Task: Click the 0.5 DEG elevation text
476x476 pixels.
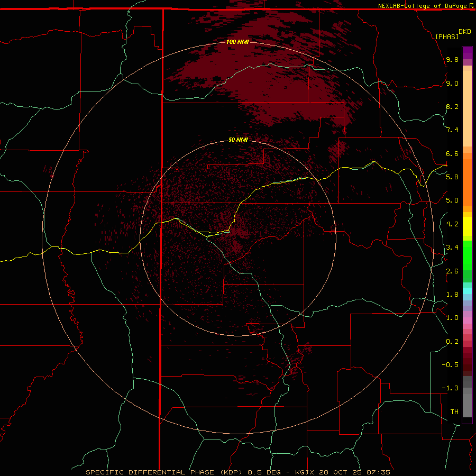Action: pos(266,472)
